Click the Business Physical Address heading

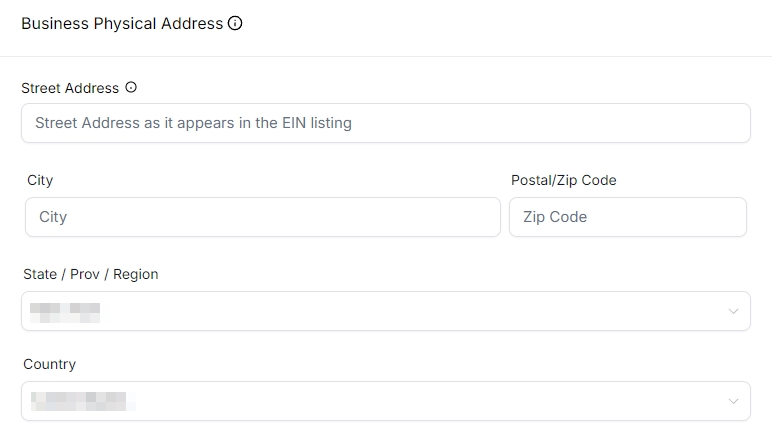121,23
